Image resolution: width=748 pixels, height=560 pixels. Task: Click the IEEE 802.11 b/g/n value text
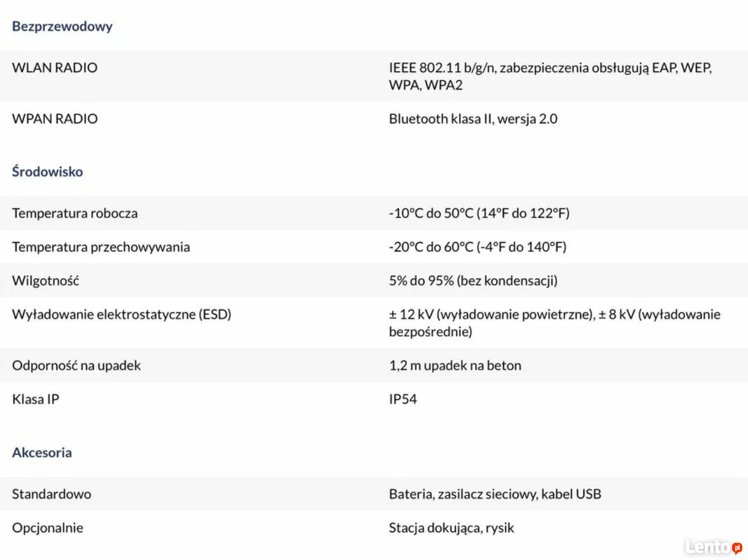[550, 76]
